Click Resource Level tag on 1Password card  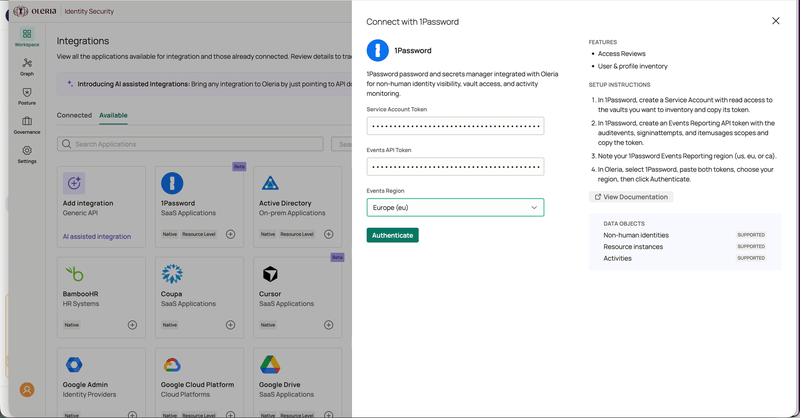pyautogui.click(x=199, y=234)
